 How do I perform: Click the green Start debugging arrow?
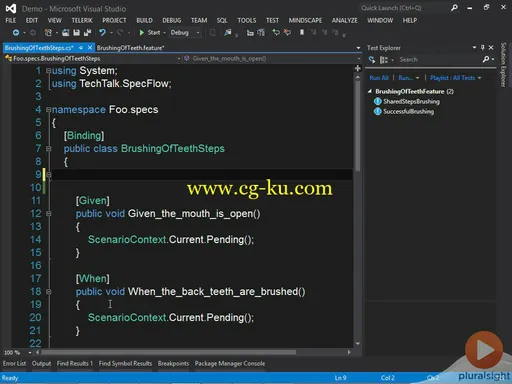(x=142, y=32)
